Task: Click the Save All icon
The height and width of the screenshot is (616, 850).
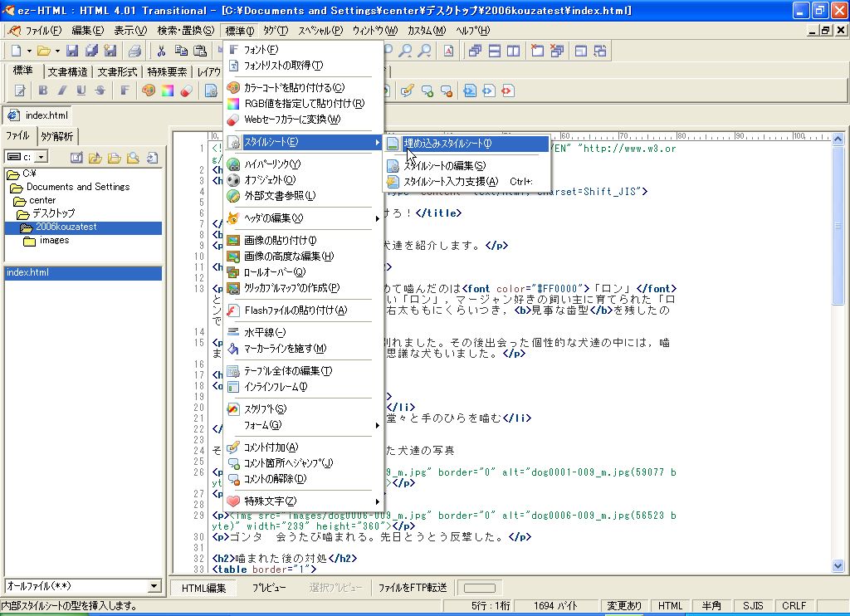Action: pyautogui.click(x=91, y=51)
